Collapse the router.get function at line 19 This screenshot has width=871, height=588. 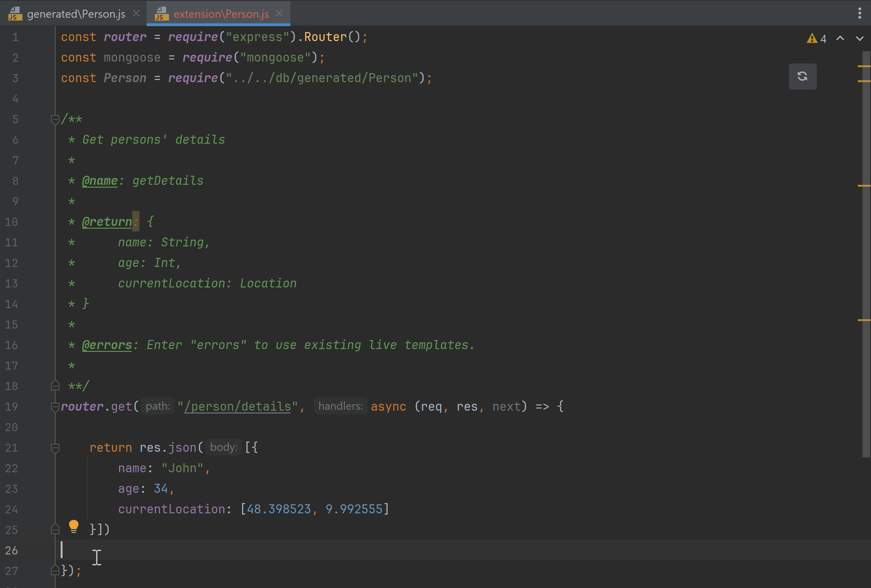[x=55, y=407]
